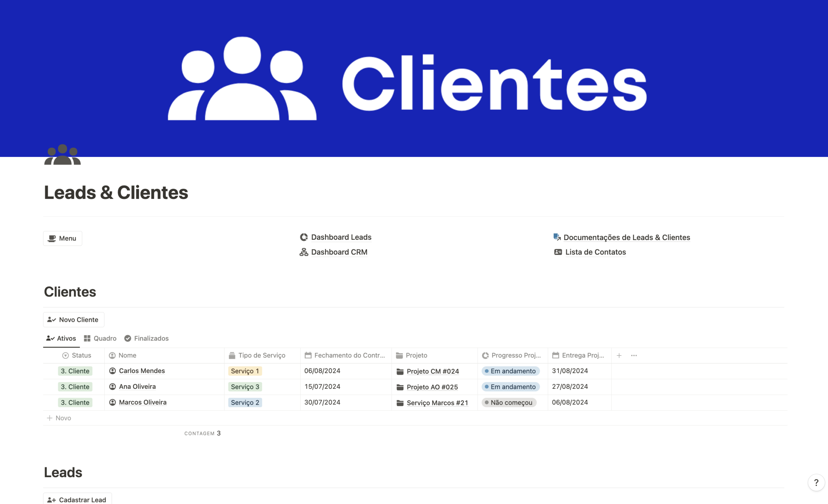Click the 06/08/2024 contract closing date

(322, 371)
